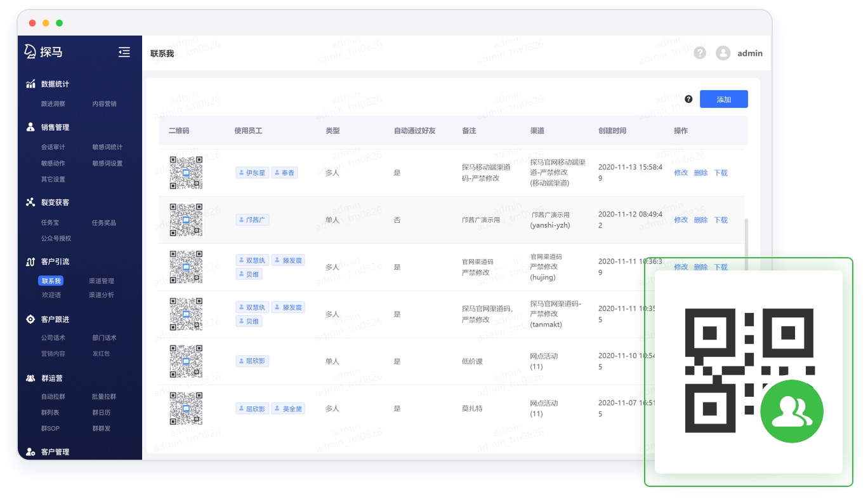
Task: Open the 群日历 menu item
Action: click(x=101, y=413)
